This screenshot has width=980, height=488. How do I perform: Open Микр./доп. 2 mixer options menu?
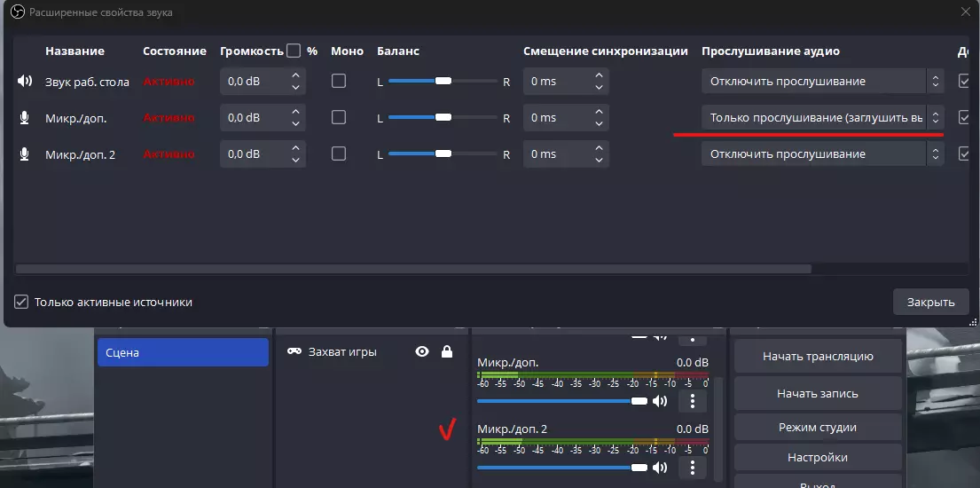692,468
